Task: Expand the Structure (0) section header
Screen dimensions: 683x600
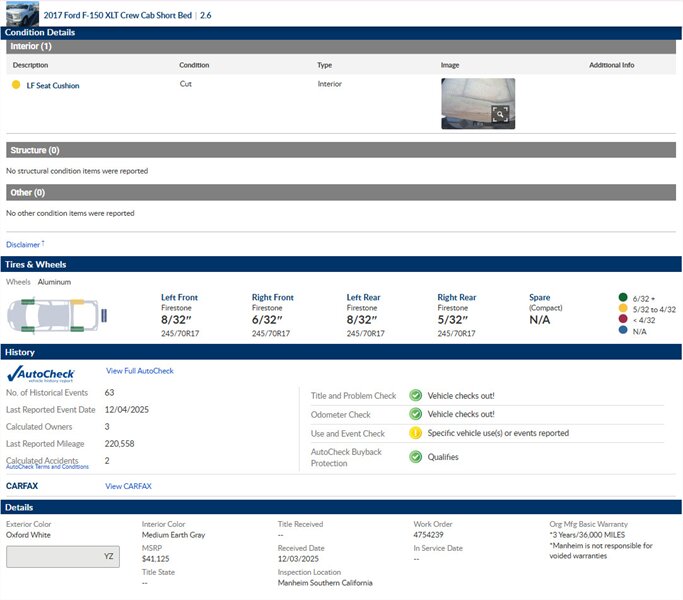Action: [341, 150]
